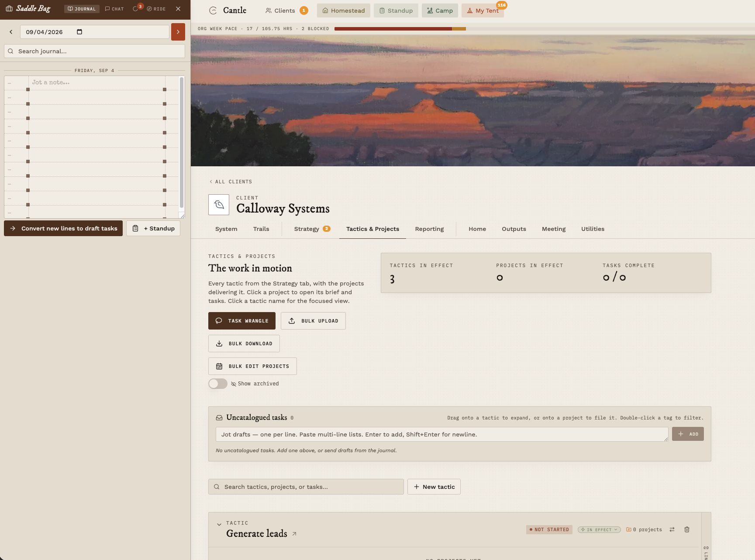Switch to the Journal tab
755x560 pixels.
[82, 9]
